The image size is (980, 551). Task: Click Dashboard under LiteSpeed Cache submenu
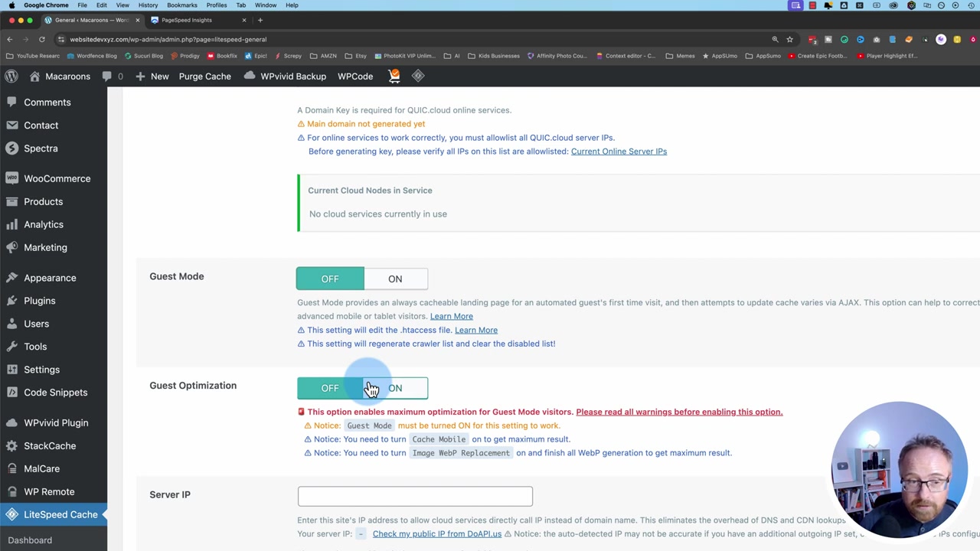coord(30,540)
